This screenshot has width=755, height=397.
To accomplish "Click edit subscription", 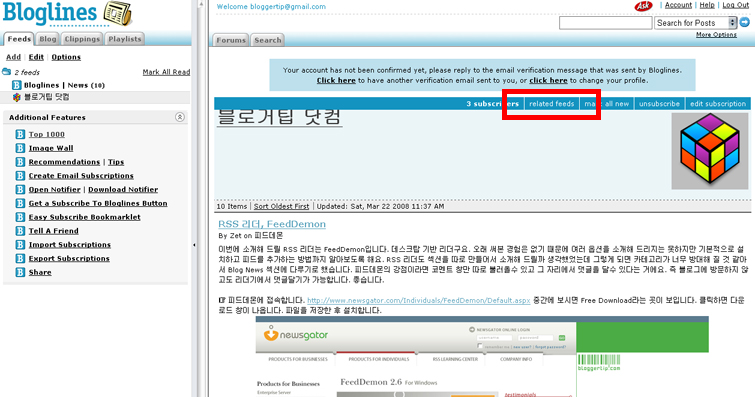I will (718, 104).
